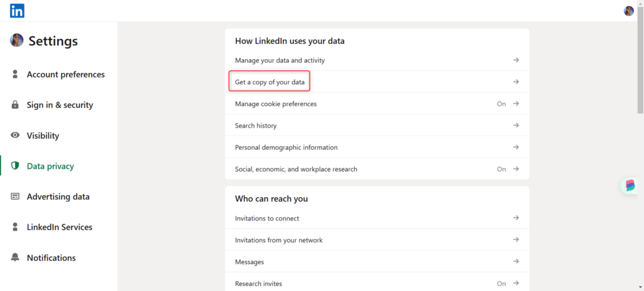Click the shield icon beside Data privacy
644x291 pixels.
[x=15, y=166]
